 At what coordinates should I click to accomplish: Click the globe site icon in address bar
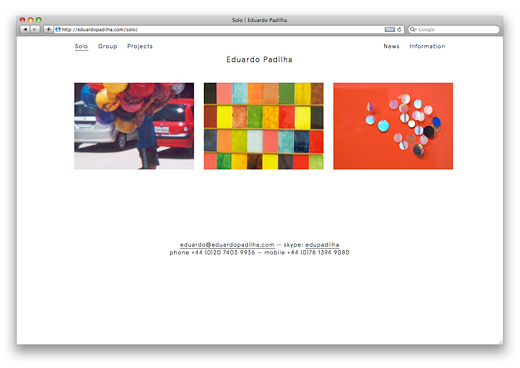(58, 29)
